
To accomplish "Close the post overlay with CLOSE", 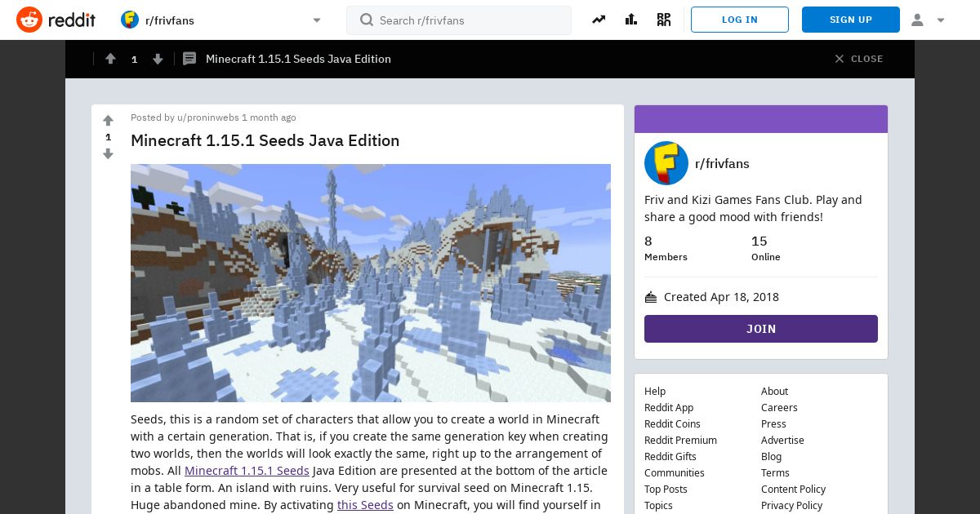I will [858, 59].
